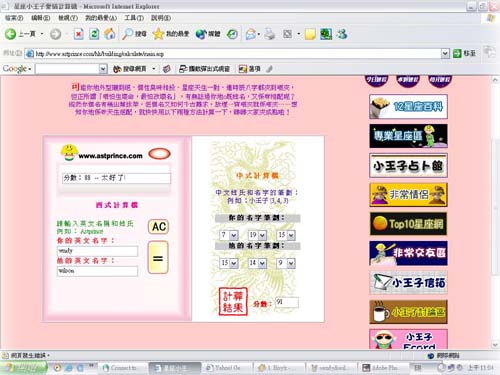Open the Google toolbar search web button
The image size is (500, 375).
click(130, 69)
